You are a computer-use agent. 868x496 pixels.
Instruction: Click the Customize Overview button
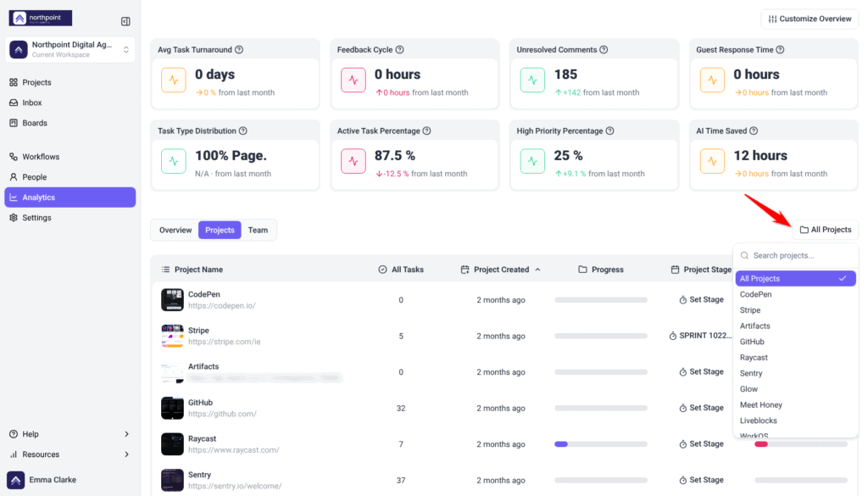tap(810, 19)
